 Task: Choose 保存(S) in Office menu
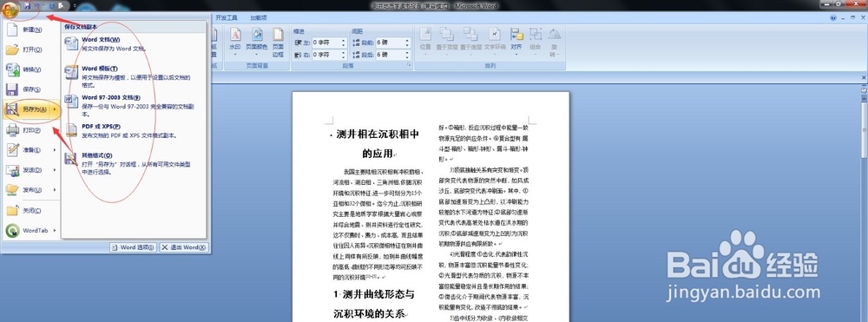click(31, 89)
